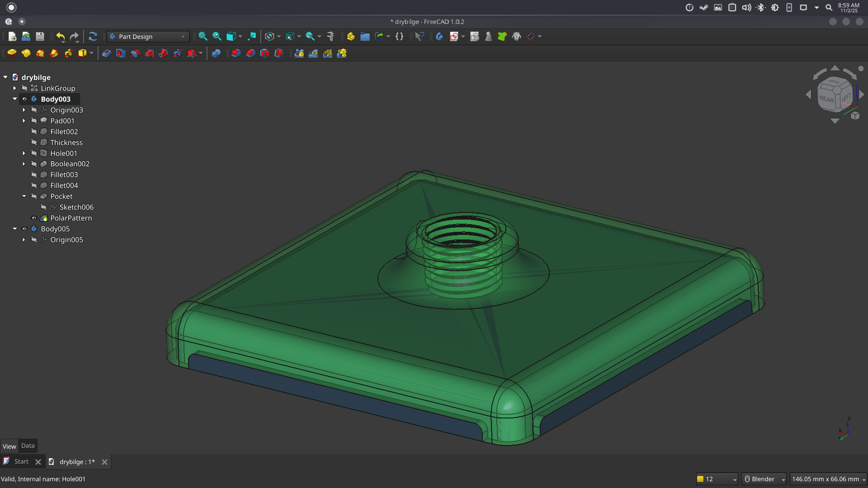Select the Groove tool

point(135,53)
